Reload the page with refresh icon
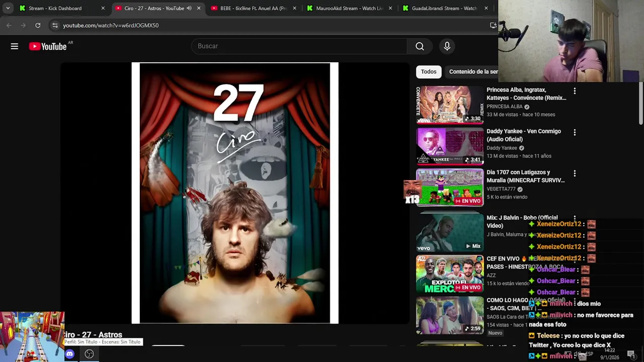The image size is (644, 362). point(38,25)
